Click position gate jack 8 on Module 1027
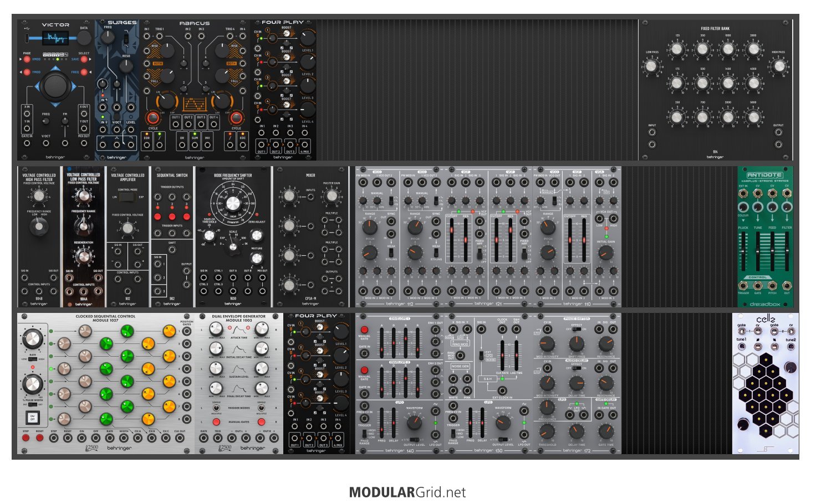Image resolution: width=816 pixels, height=504 pixels. tap(186, 420)
